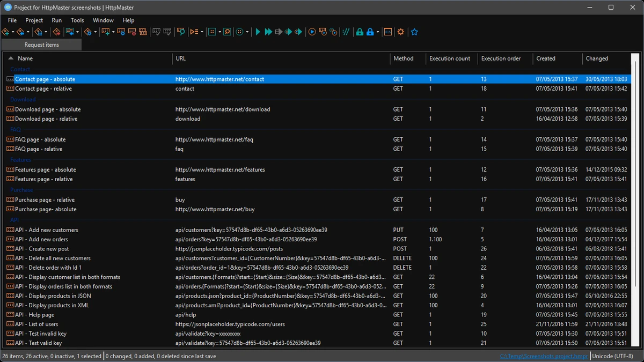The height and width of the screenshot is (362, 644).
Task: Click the import items icon with blue arrow
Action: (70, 32)
